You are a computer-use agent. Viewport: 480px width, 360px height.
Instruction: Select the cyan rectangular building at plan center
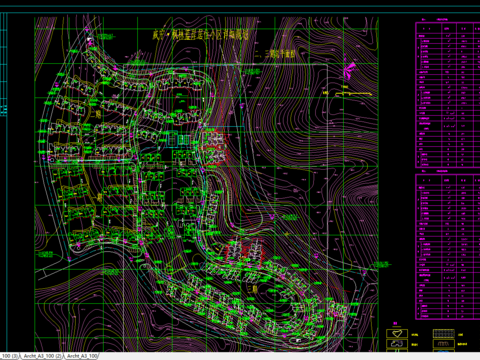pos(179,140)
